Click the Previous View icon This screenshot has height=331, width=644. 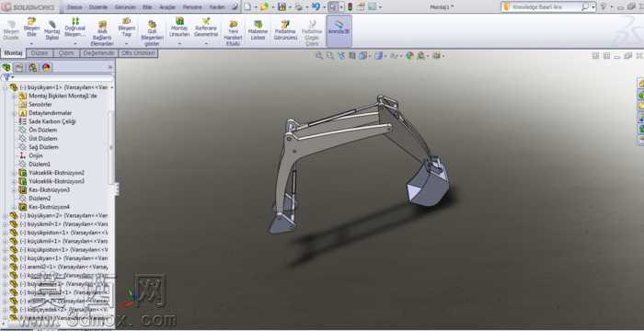(341, 56)
